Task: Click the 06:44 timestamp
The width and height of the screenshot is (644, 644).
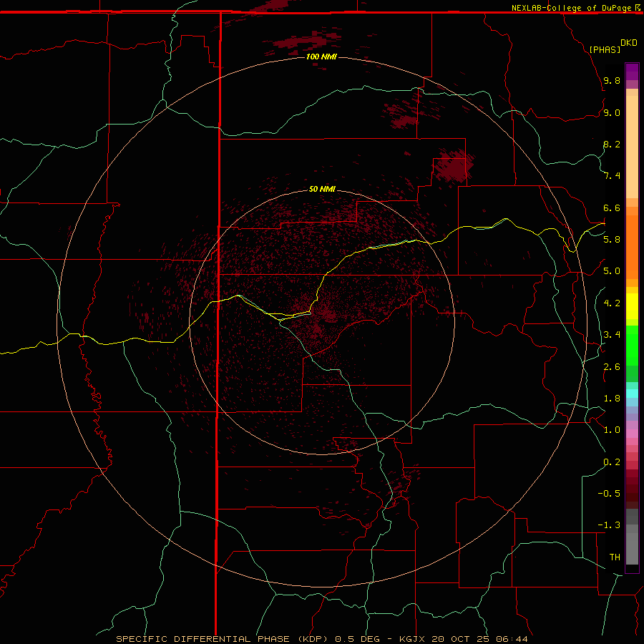Action: tap(512, 639)
